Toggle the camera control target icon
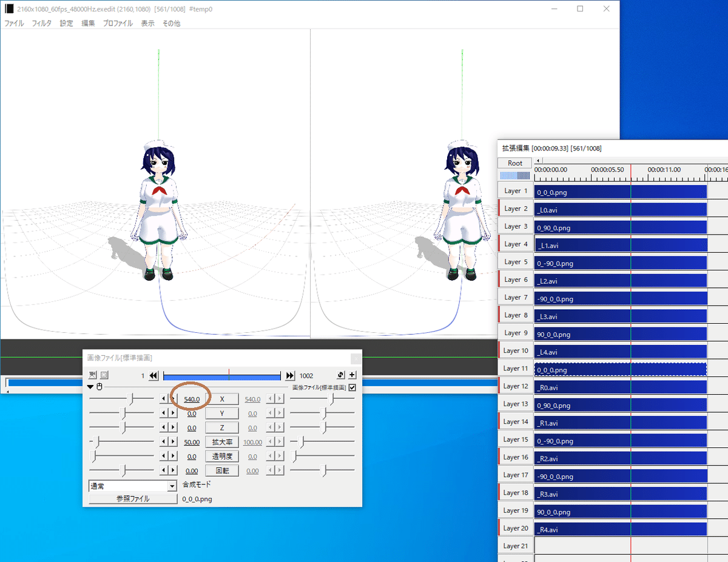 click(93, 375)
